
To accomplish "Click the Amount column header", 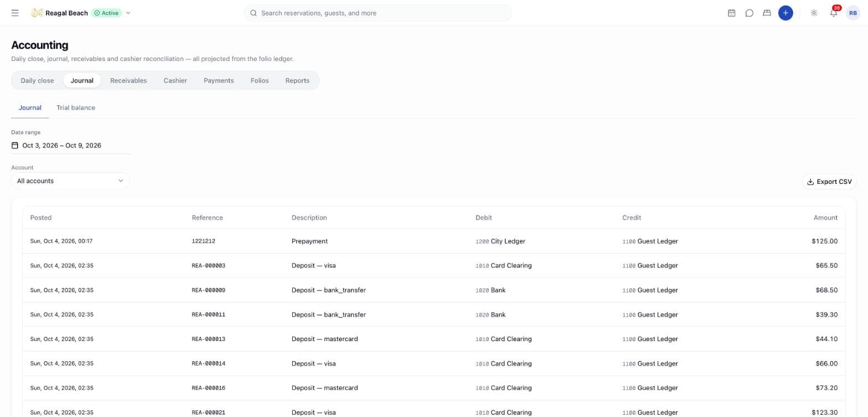I will [825, 218].
